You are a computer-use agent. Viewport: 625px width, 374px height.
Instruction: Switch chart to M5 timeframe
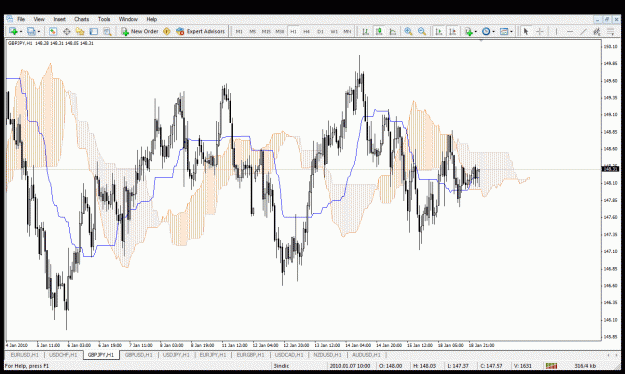(x=252, y=31)
